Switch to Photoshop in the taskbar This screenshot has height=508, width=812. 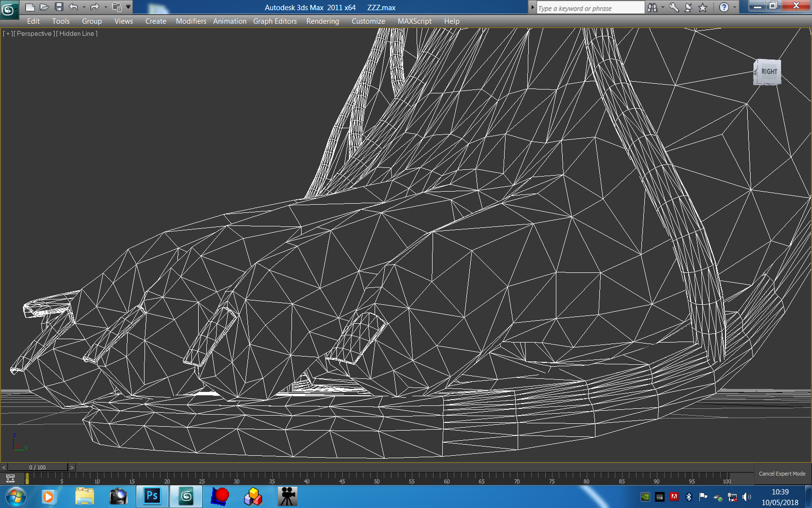coord(152,496)
